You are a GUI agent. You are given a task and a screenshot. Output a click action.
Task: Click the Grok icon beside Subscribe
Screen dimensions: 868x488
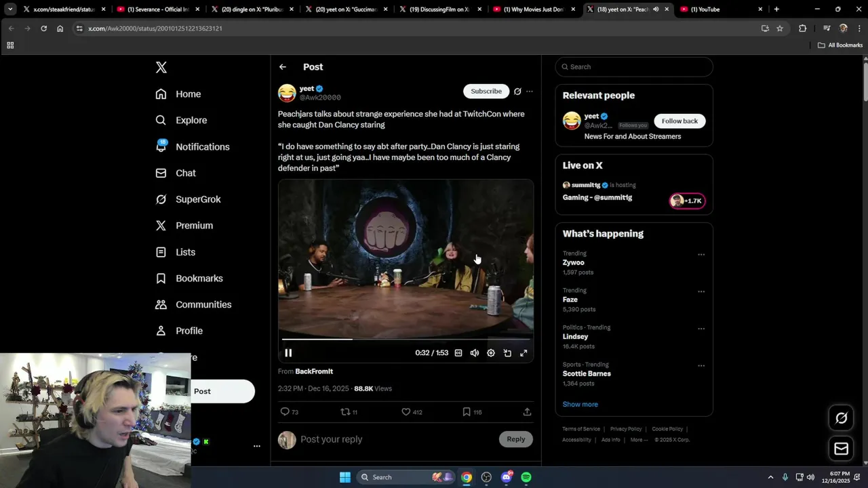point(517,91)
